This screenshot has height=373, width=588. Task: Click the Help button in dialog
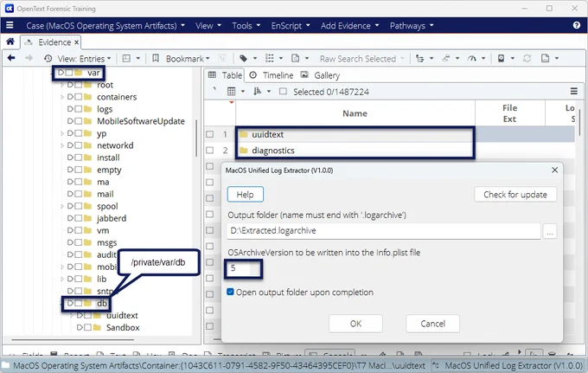click(x=246, y=195)
